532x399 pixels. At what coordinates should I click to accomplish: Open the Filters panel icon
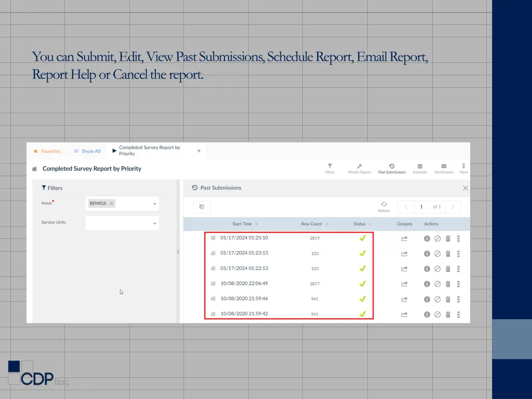(x=330, y=165)
